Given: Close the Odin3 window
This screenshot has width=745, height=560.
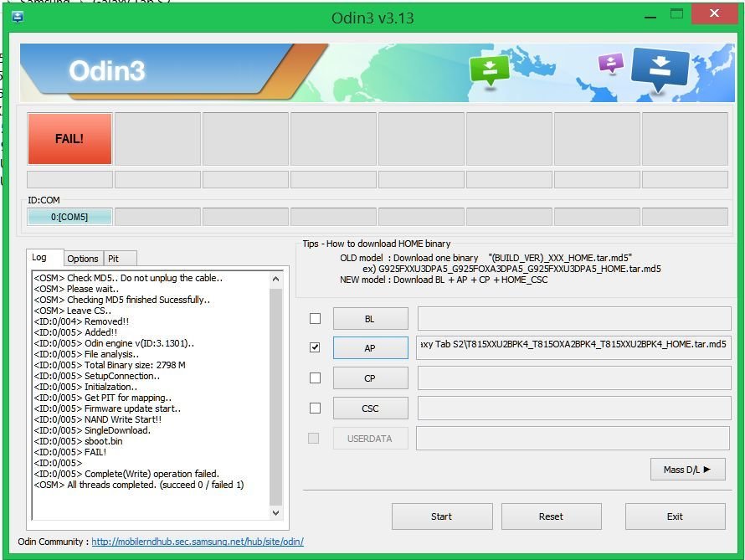Looking at the screenshot, I should 714,13.
